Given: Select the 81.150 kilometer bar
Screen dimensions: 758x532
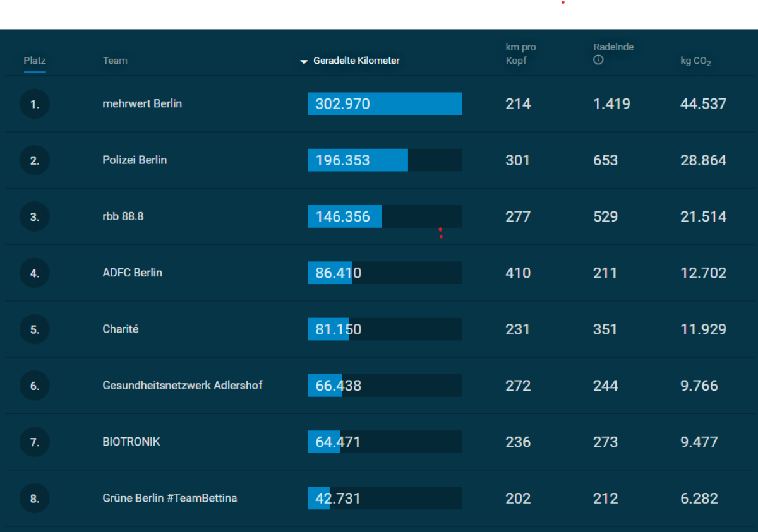Looking at the screenshot, I should [x=385, y=329].
